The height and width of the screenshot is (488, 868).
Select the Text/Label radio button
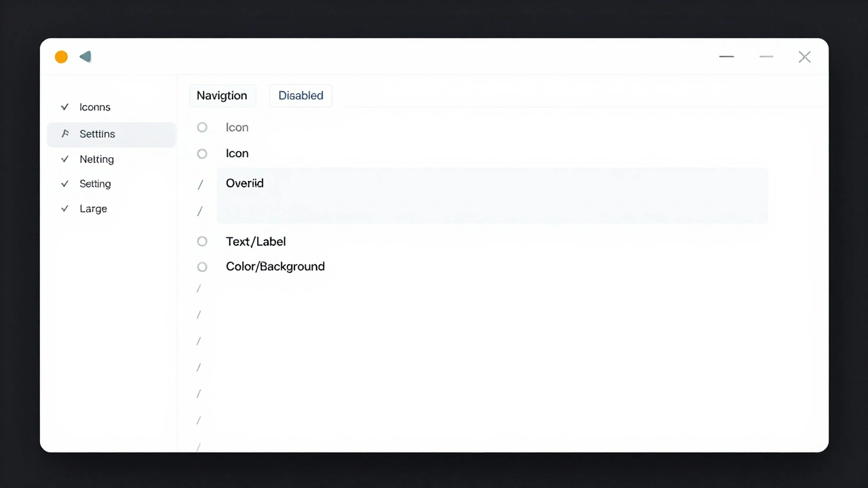(202, 241)
